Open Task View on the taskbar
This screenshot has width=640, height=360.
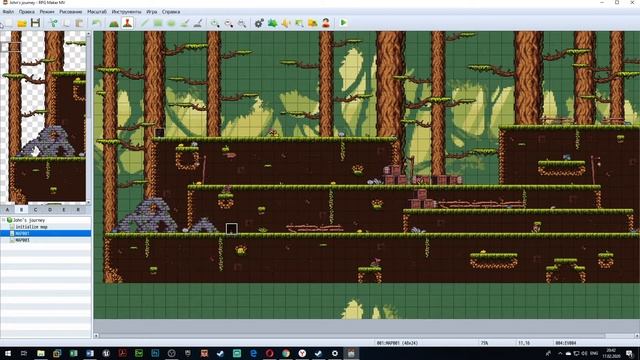pos(24,353)
